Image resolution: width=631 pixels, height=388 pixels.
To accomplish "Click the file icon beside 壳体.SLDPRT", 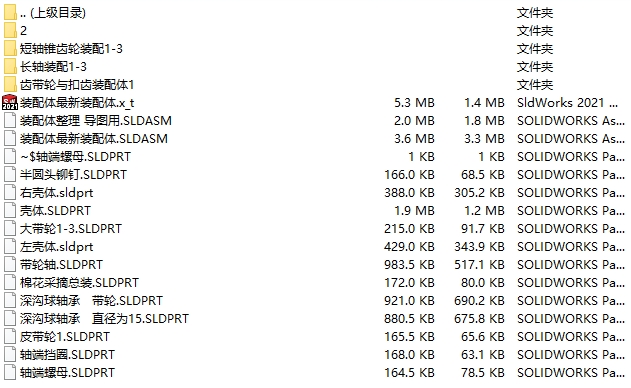I will coord(10,211).
